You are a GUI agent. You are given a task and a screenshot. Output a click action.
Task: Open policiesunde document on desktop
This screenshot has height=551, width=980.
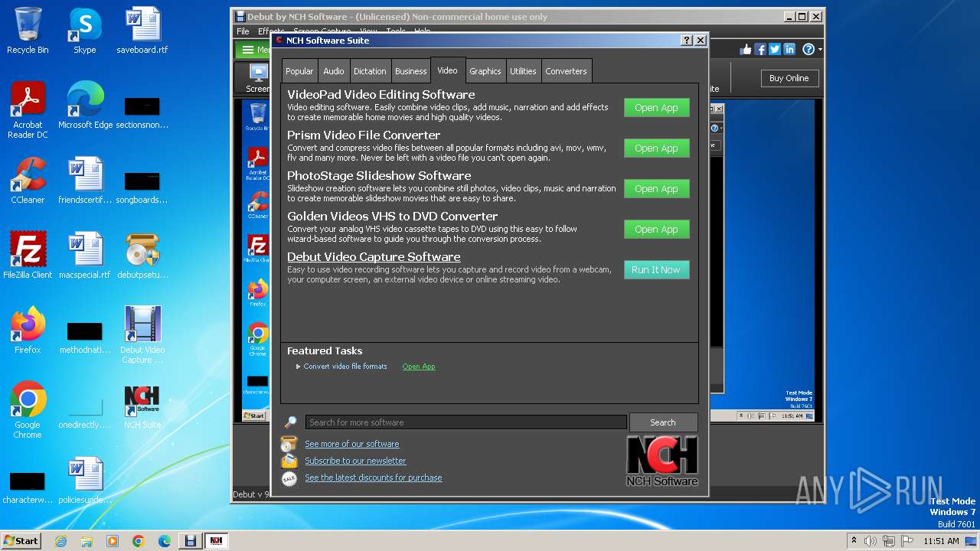point(85,480)
